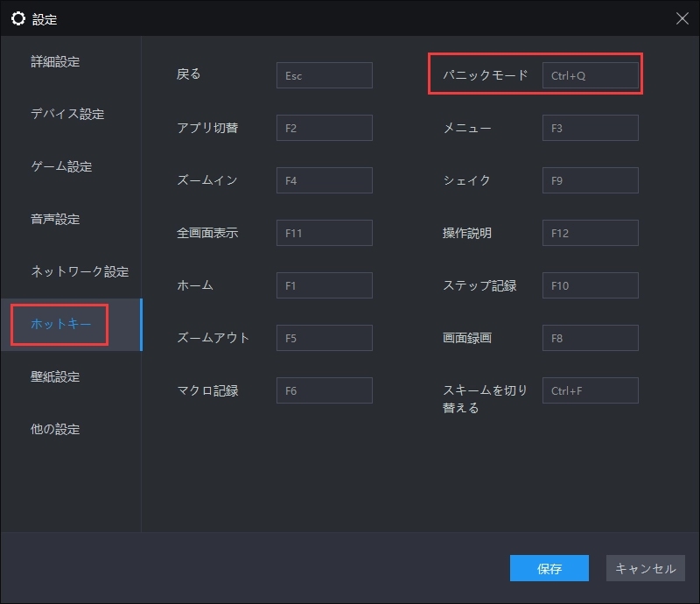The height and width of the screenshot is (604, 700).
Task: Click the 画面録画 label
Action: tap(467, 338)
